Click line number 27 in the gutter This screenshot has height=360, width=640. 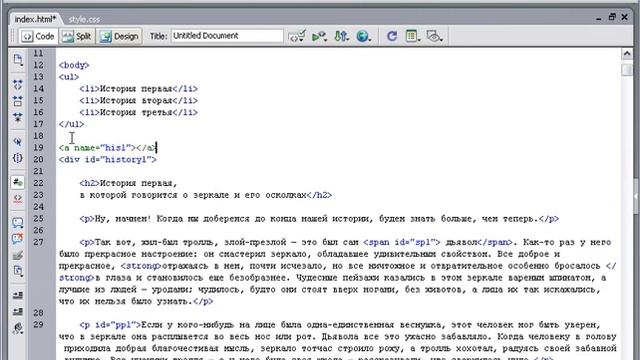pos(38,242)
